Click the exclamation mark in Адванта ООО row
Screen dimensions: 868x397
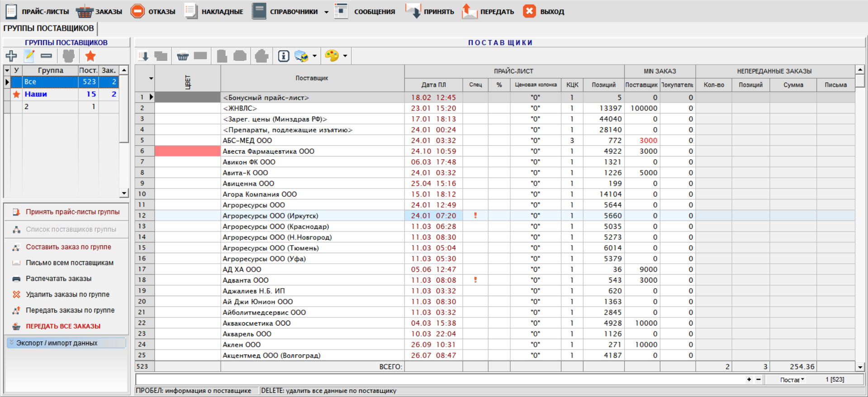pos(475,280)
